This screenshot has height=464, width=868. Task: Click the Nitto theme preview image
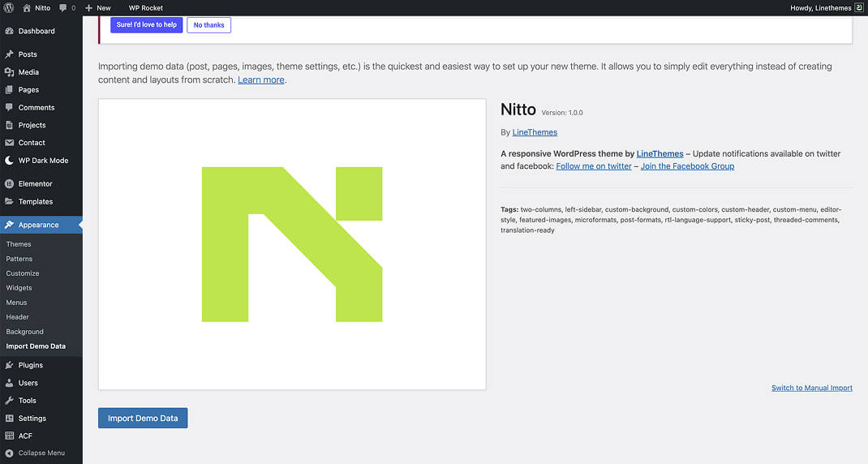point(292,244)
